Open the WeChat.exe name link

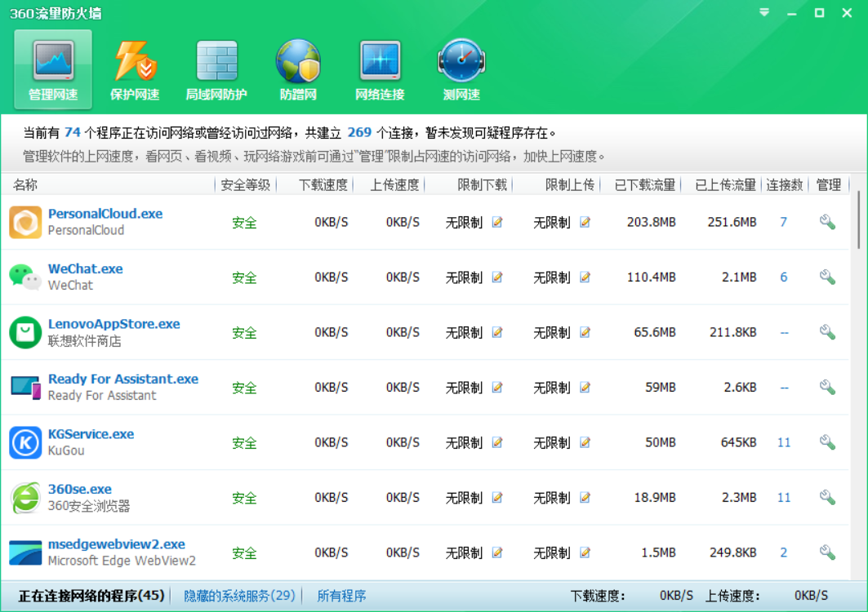click(85, 269)
